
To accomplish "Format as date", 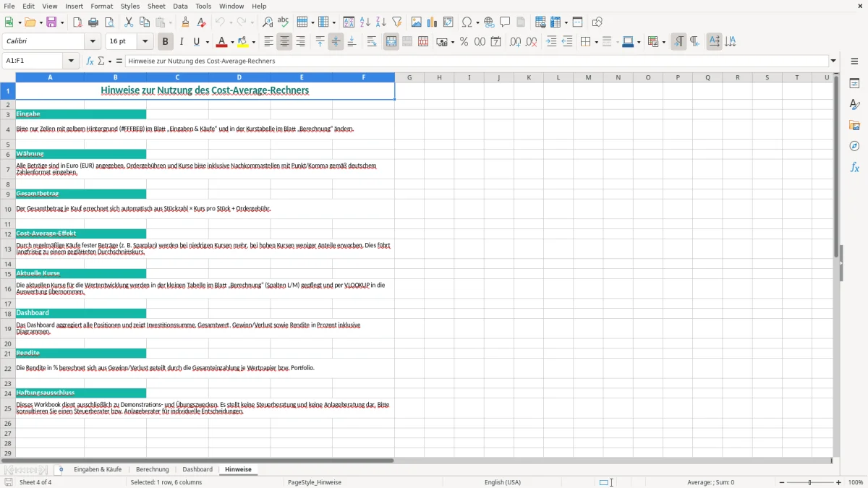I will tap(495, 42).
